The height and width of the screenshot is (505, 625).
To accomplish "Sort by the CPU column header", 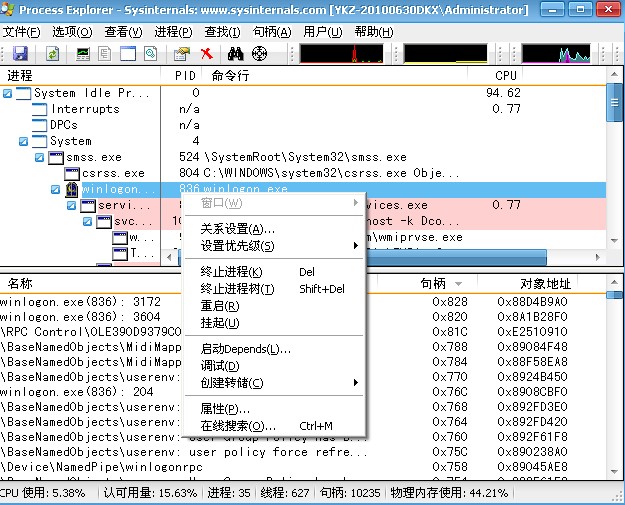I will point(495,75).
